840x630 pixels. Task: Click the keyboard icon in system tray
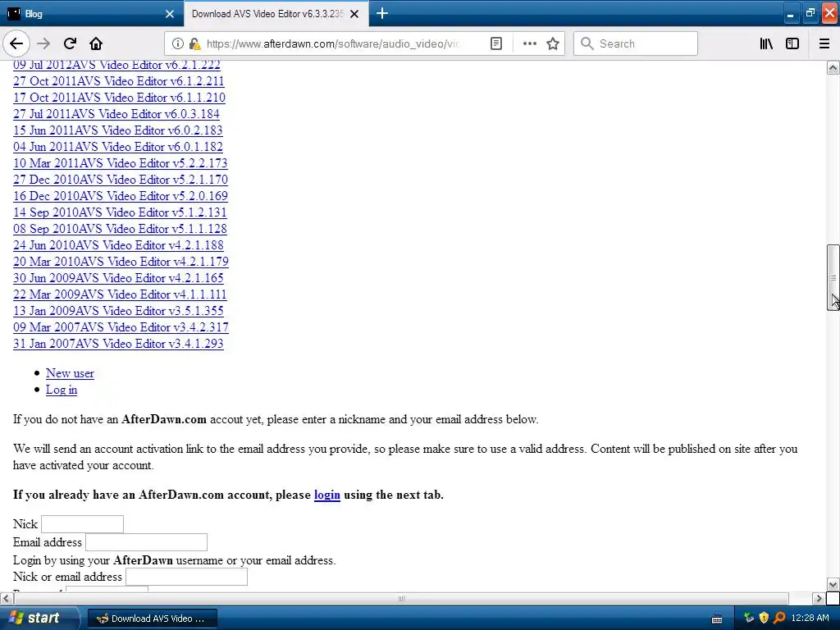[x=717, y=619]
